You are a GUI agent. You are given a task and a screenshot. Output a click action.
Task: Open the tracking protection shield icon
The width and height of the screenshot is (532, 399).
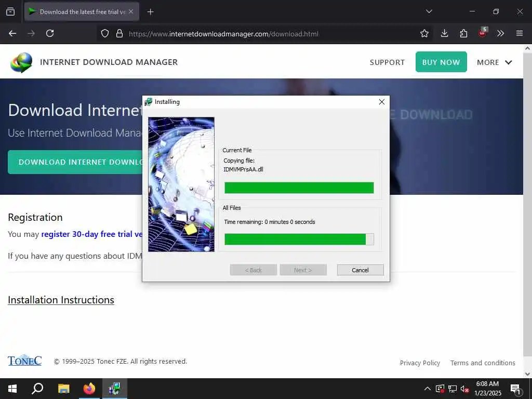105,33
